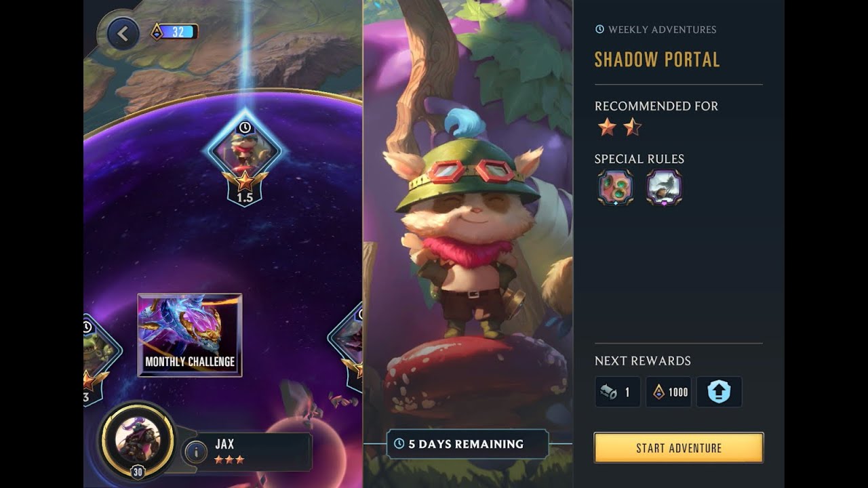Viewport: 868px width, 488px height.
Task: Open the Monthly Challenge tile
Action: [190, 335]
